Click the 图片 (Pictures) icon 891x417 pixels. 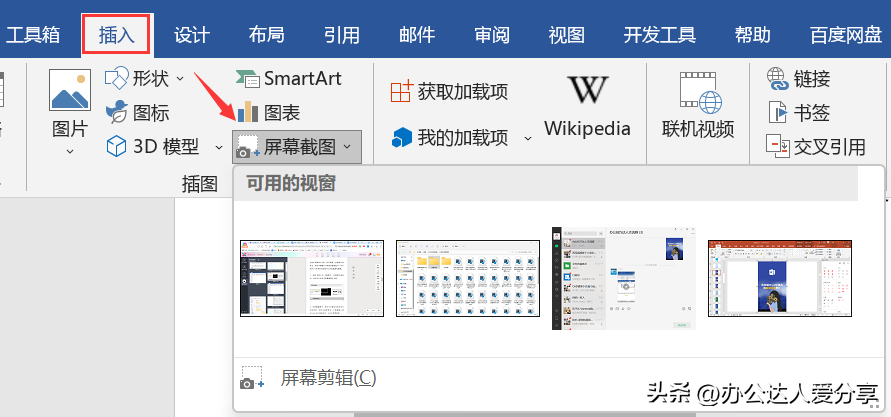70,92
